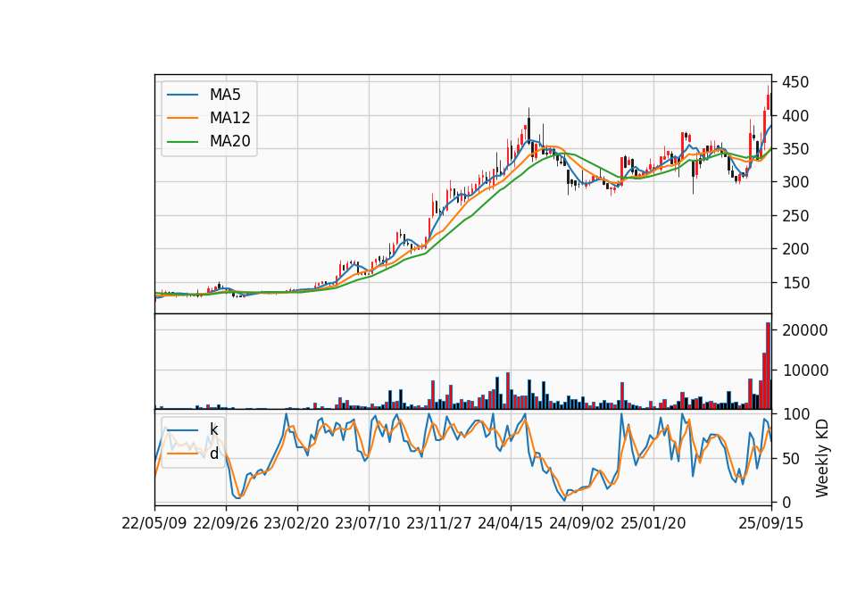Click the blue MA5 legend line sample
Screen dimensions: 857x616
(x=182, y=95)
